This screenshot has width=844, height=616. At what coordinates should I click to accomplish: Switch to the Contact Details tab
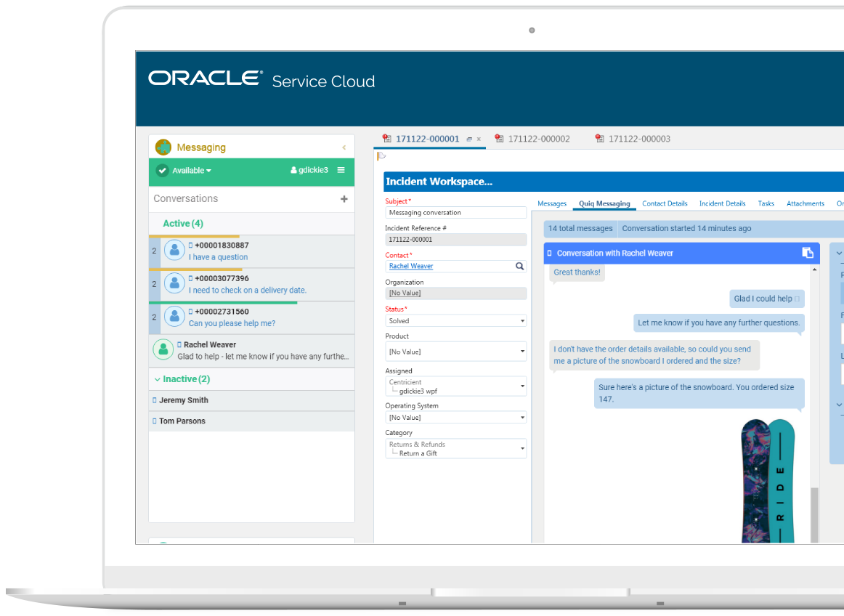click(x=664, y=203)
